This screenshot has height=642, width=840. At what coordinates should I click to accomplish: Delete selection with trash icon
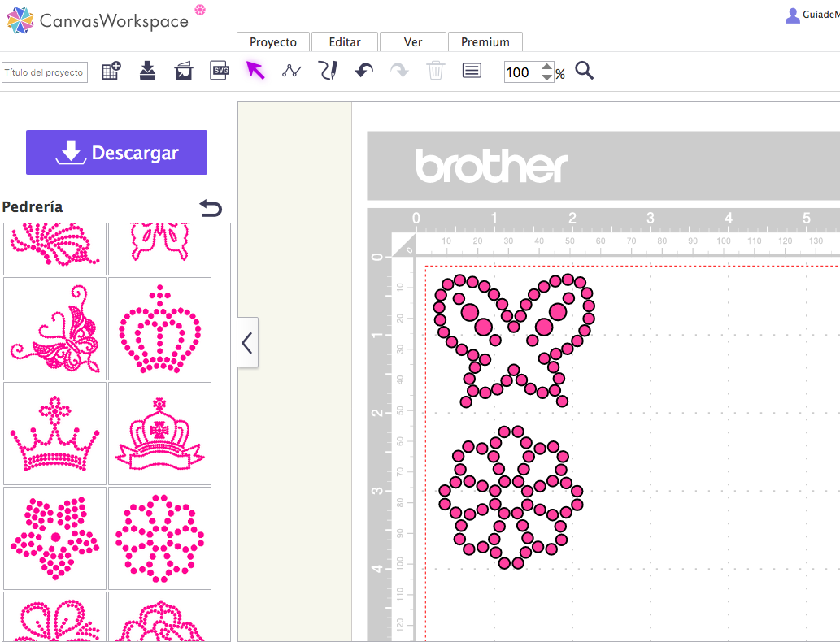point(436,70)
